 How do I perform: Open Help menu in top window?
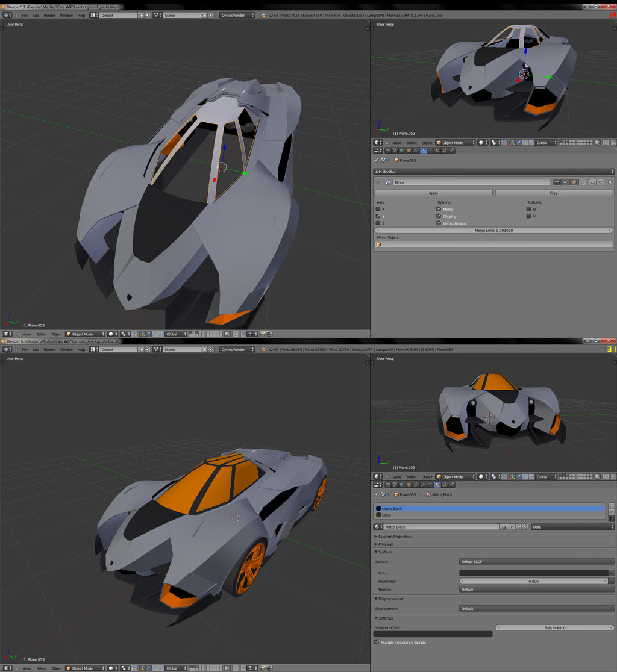click(81, 15)
